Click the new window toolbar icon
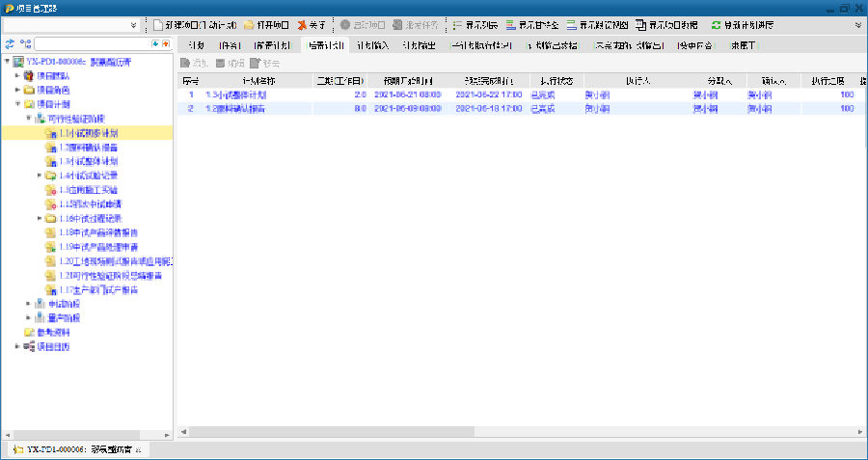The width and height of the screenshot is (868, 460). (x=158, y=25)
